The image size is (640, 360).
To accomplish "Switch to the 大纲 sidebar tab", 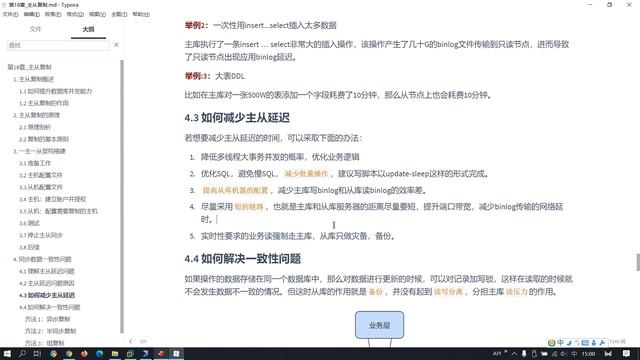I will 88,29.
